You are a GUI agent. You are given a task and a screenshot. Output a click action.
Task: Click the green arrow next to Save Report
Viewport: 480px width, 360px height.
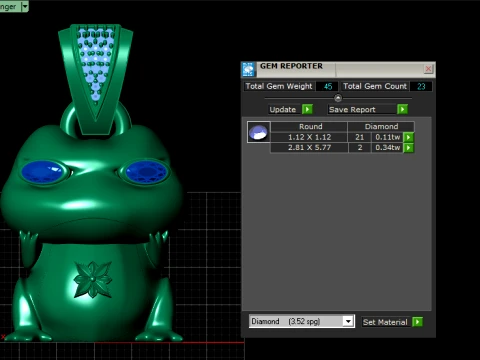click(402, 109)
